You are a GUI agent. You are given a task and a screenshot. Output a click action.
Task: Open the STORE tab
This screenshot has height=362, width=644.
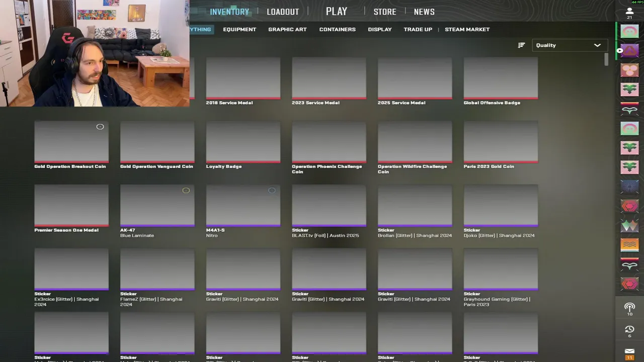[x=385, y=12]
